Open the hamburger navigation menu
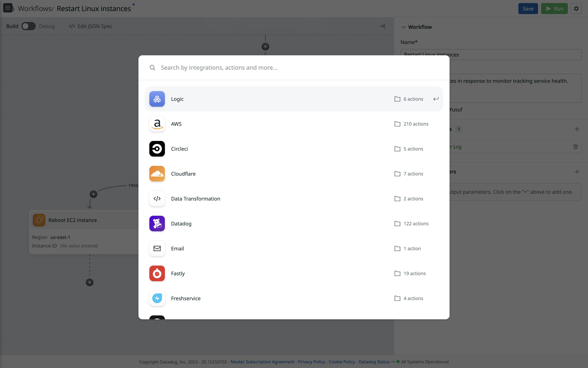The image size is (588, 368). tap(8, 8)
